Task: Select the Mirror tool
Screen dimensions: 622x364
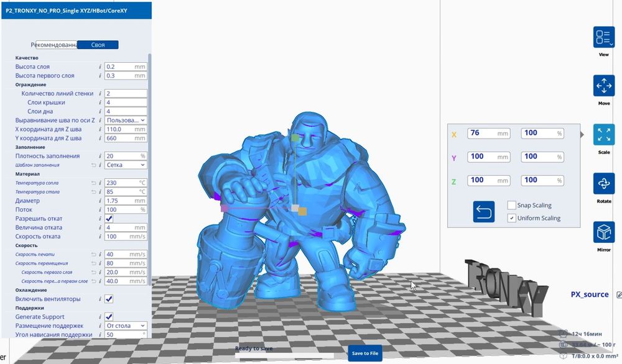Action: click(604, 232)
